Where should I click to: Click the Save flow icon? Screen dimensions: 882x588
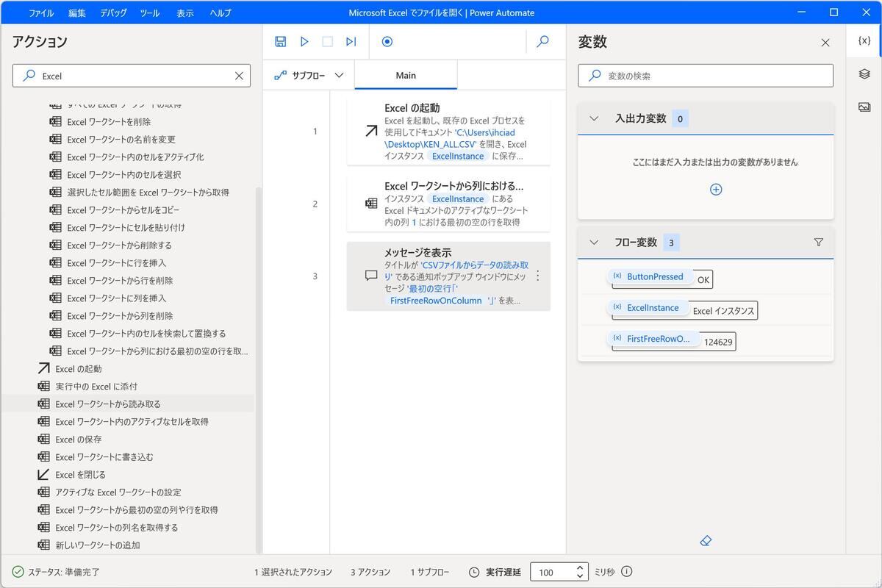pyautogui.click(x=280, y=42)
